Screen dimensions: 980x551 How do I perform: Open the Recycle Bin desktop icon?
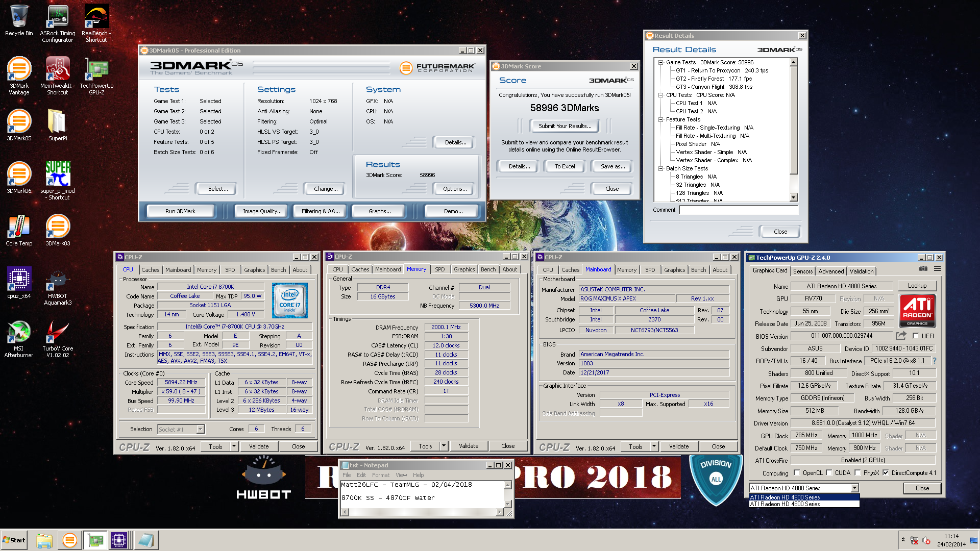pyautogui.click(x=19, y=20)
